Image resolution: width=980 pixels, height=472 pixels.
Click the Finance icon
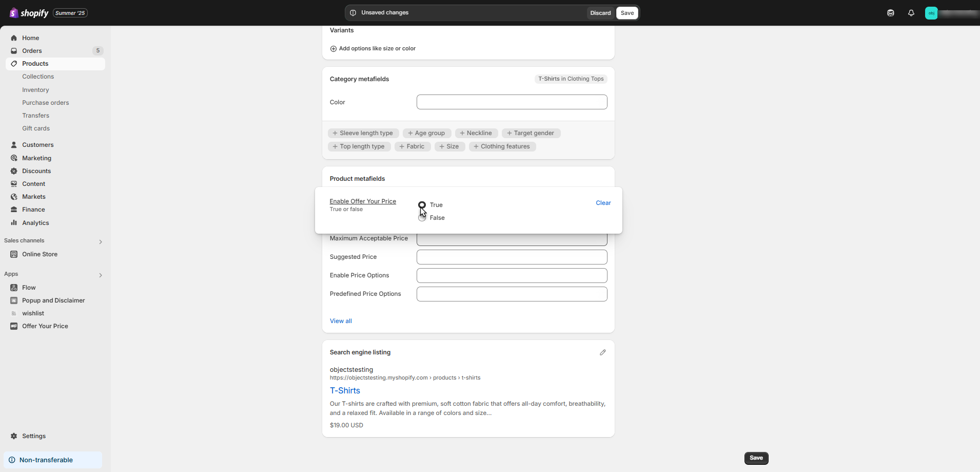[14, 210]
